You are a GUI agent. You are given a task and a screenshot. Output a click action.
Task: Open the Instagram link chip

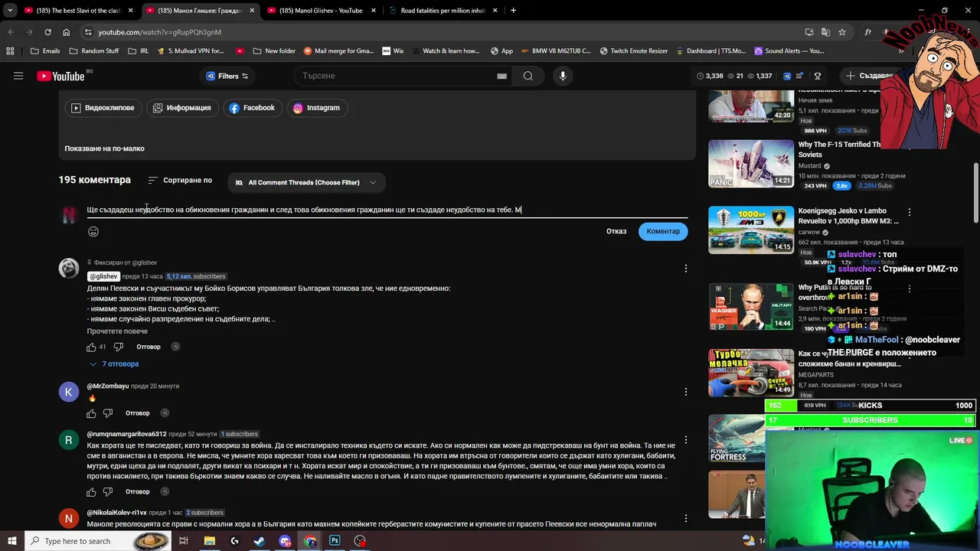coord(316,108)
